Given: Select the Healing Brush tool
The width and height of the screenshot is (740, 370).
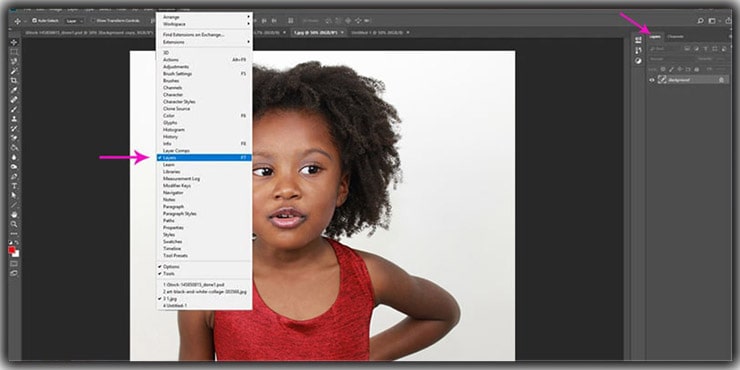Looking at the screenshot, I should click(14, 100).
